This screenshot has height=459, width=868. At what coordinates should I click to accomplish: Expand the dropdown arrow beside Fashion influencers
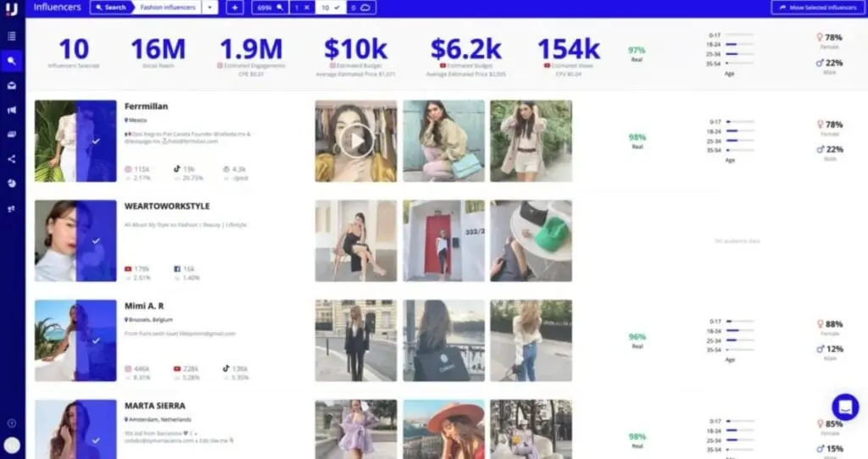[210, 8]
